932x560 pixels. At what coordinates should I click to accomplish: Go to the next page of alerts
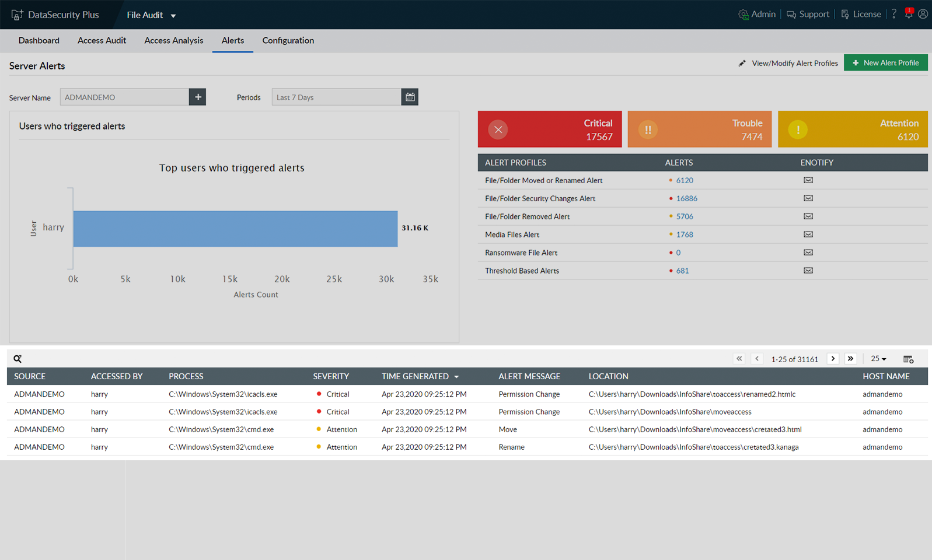[833, 359]
